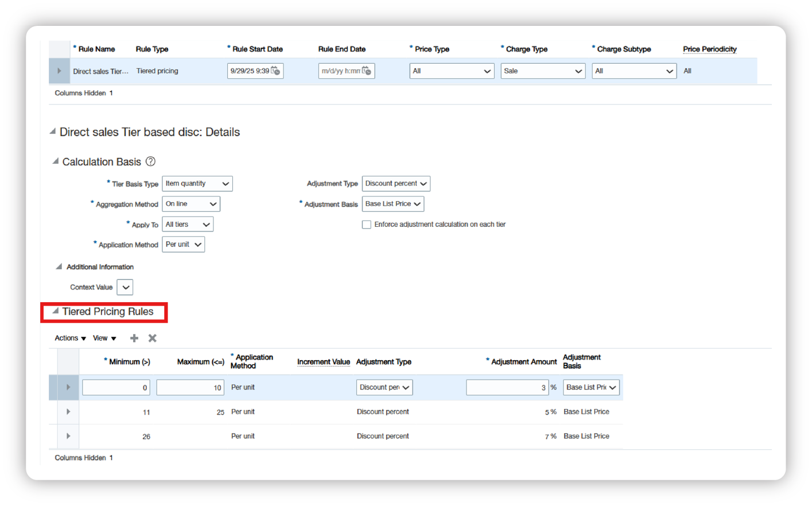Expand the detail arrow on the tier row with Minimum 11
The image size is (812, 506).
tap(68, 411)
